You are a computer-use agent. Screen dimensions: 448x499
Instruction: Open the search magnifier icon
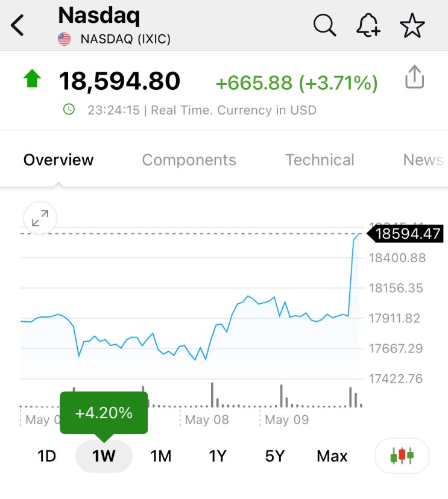click(324, 25)
